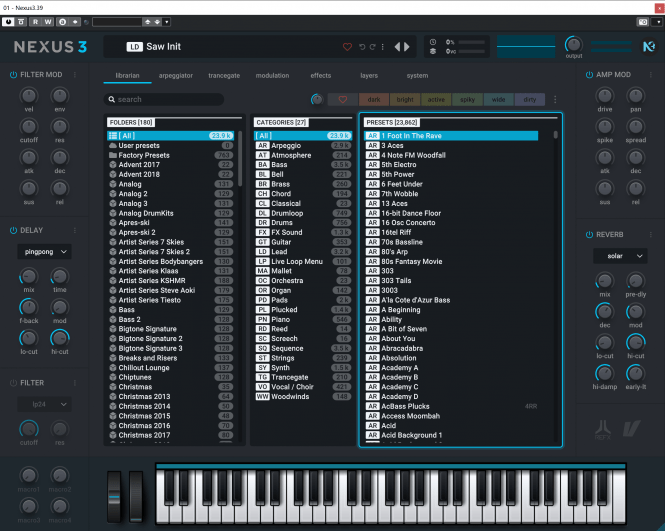Select the wide tag button
This screenshot has height=531, width=665.
(x=498, y=99)
